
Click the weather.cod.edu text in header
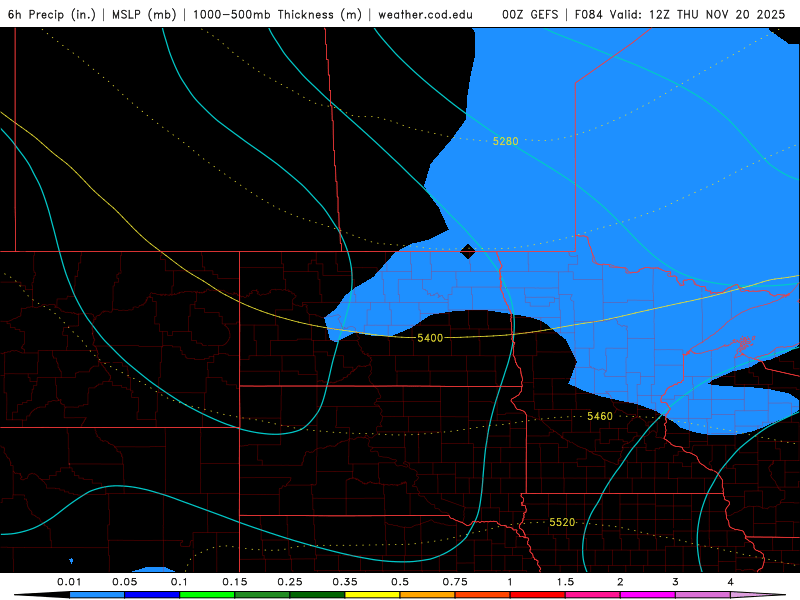coord(425,14)
